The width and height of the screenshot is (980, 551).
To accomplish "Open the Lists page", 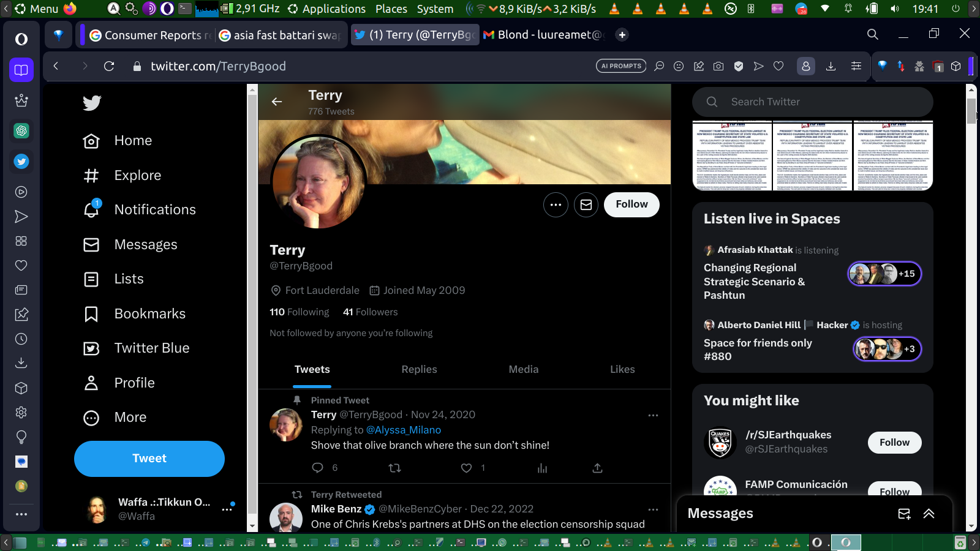I will 113,279.
